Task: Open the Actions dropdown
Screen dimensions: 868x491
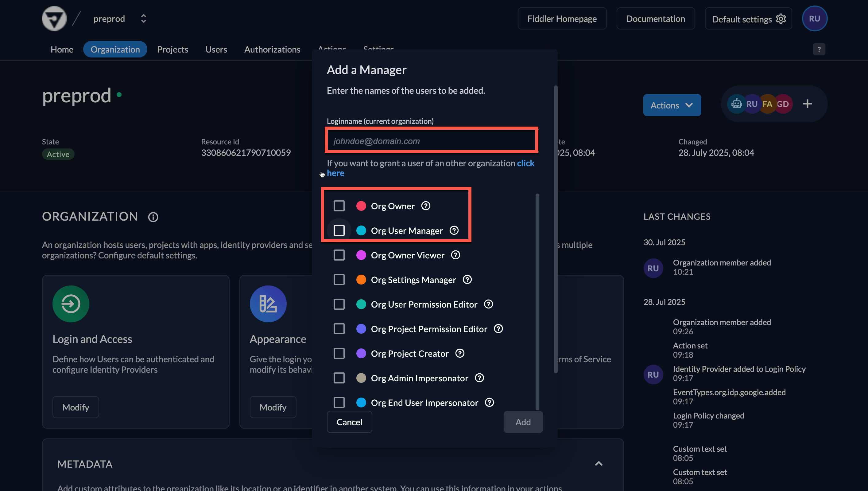Action: click(672, 105)
